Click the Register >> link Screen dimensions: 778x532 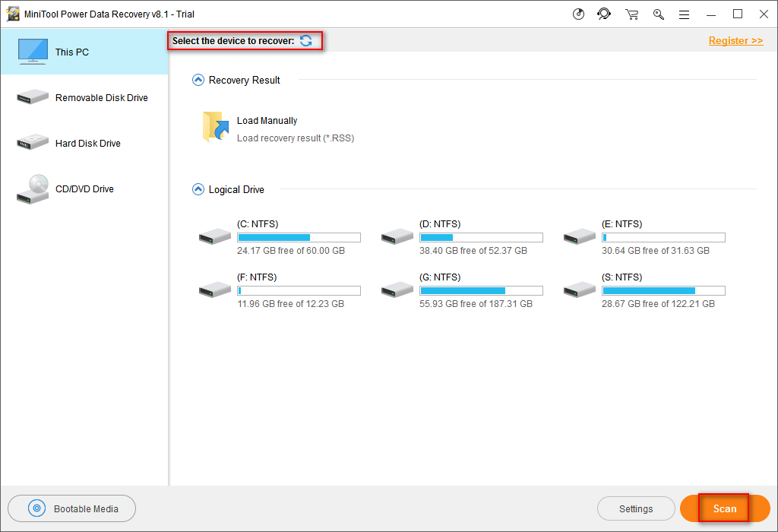point(735,41)
